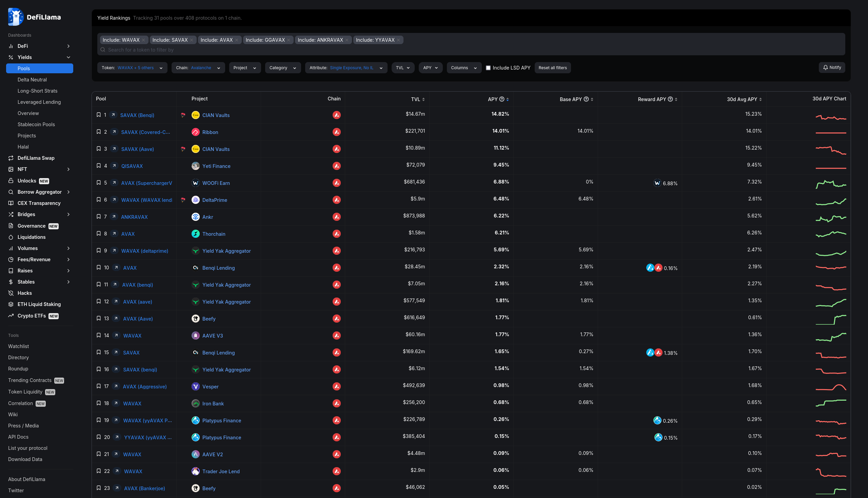Open the Attribute filter dropdown
This screenshot has width=868, height=498.
[x=346, y=68]
